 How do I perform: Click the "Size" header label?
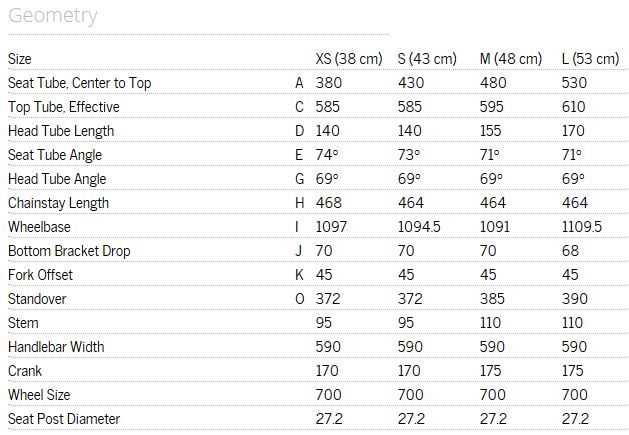click(20, 59)
